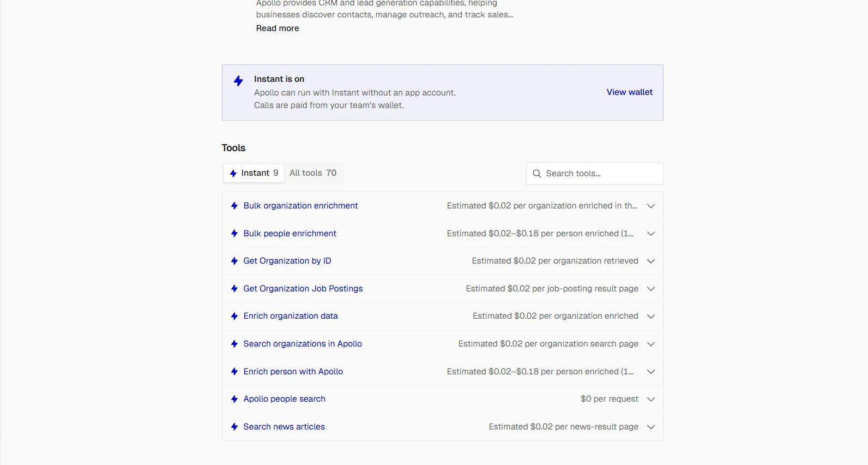The width and height of the screenshot is (868, 465).
Task: Click 'Estimated $0.02 per job-posting result page' text
Action: click(552, 289)
